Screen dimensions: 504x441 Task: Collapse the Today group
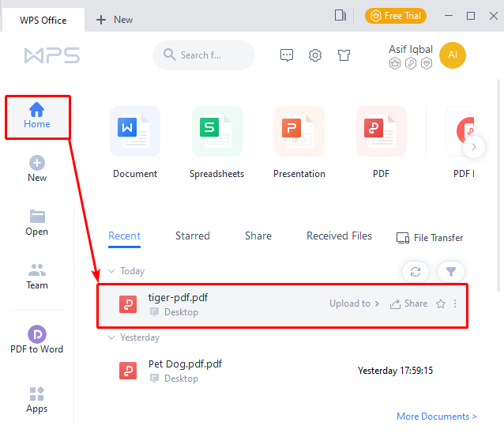coord(111,271)
